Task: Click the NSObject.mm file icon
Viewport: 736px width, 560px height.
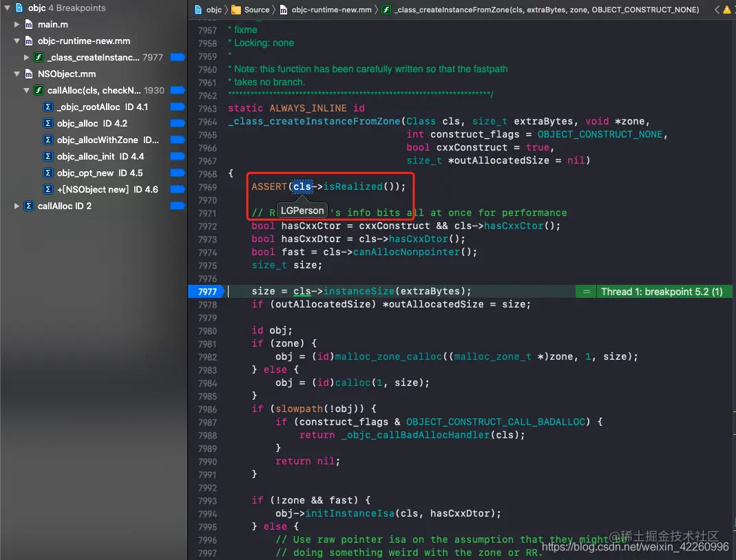Action: coord(29,74)
